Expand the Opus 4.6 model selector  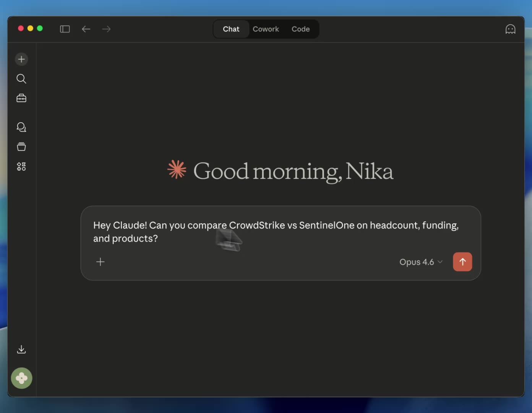pyautogui.click(x=421, y=262)
